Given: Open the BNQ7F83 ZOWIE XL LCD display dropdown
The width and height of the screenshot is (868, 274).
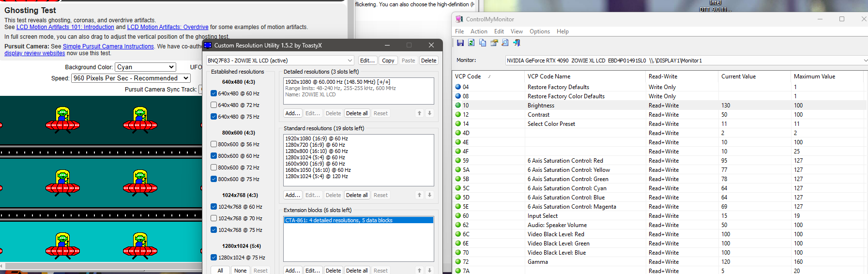Looking at the screenshot, I should pyautogui.click(x=280, y=61).
